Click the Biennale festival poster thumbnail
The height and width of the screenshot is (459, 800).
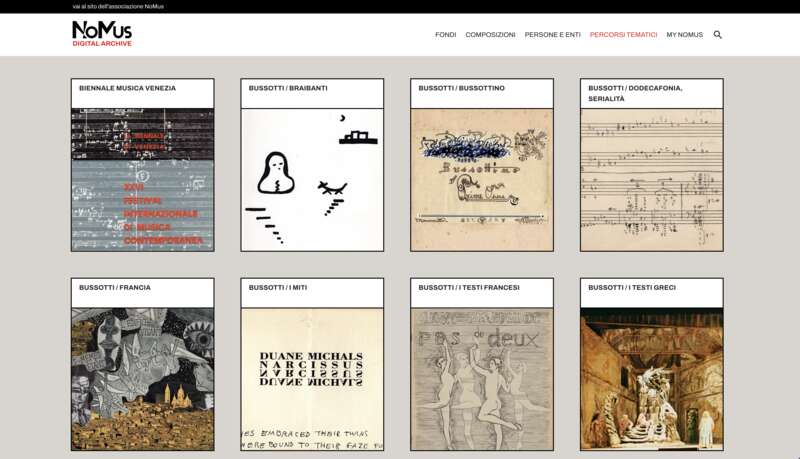click(143, 180)
